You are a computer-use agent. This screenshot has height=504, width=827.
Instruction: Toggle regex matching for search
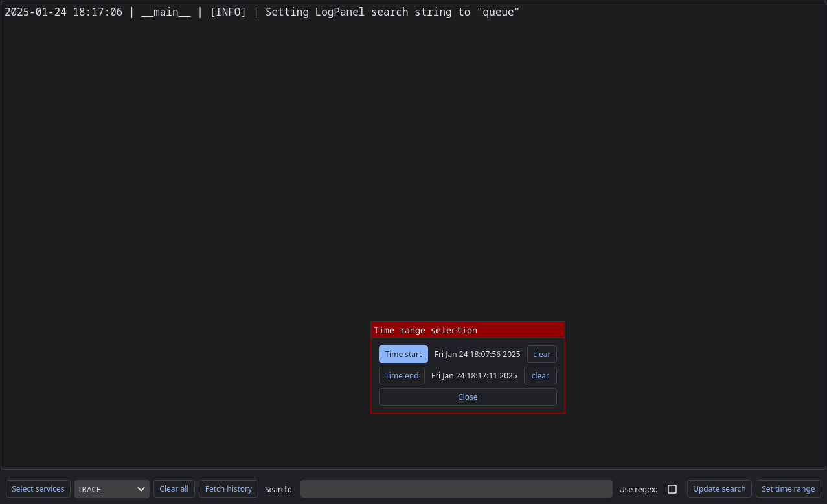click(672, 489)
